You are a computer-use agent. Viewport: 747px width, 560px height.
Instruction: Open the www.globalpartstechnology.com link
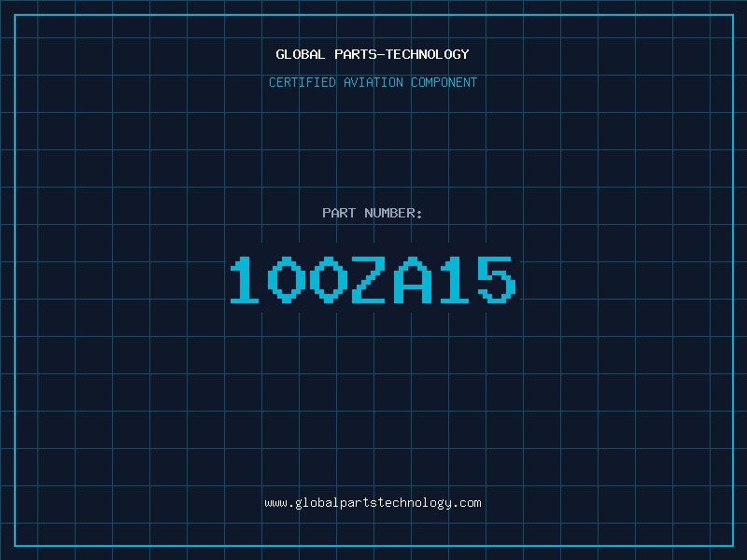pos(373,503)
